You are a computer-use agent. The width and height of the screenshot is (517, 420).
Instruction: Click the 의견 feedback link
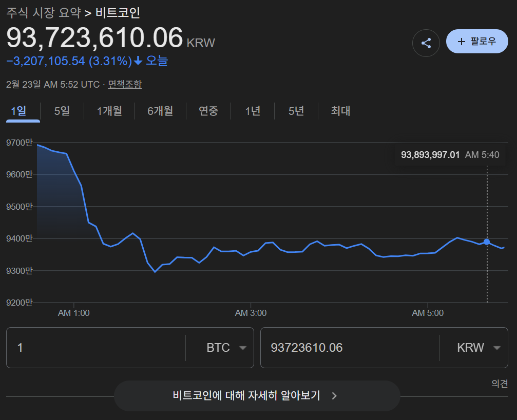(x=500, y=384)
